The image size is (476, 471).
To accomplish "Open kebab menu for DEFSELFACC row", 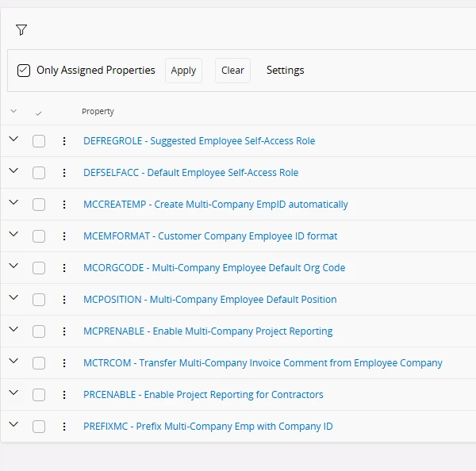I will pos(64,173).
